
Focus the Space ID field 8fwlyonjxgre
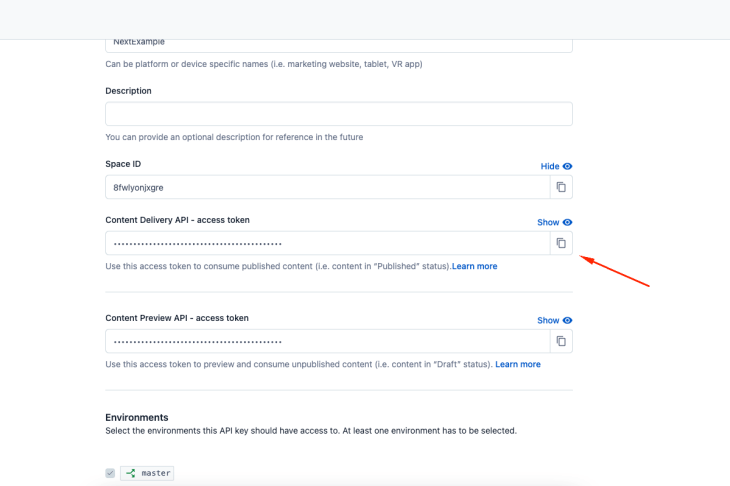328,187
